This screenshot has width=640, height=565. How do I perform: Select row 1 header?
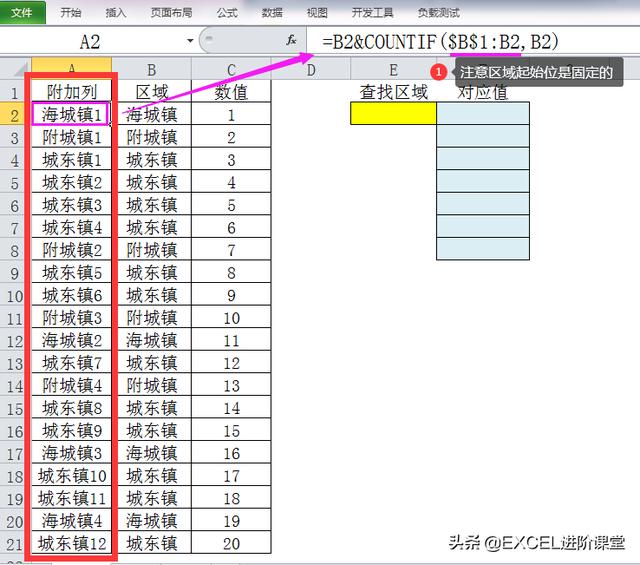(x=15, y=92)
